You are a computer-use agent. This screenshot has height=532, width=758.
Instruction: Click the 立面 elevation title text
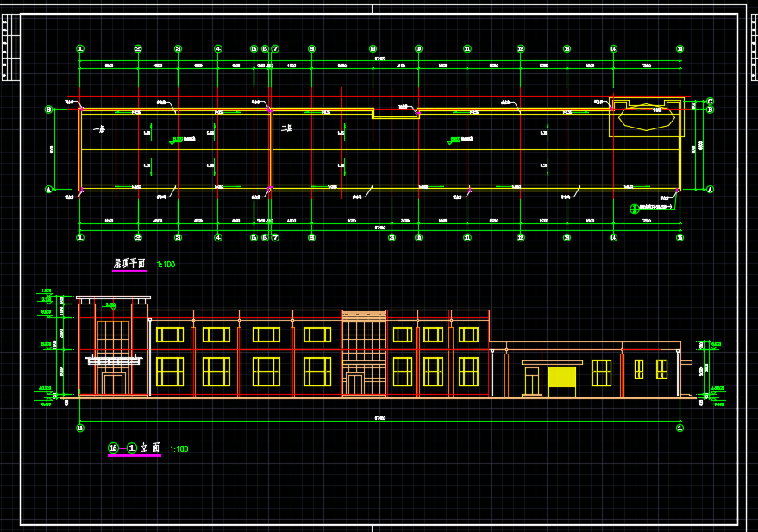click(x=150, y=448)
